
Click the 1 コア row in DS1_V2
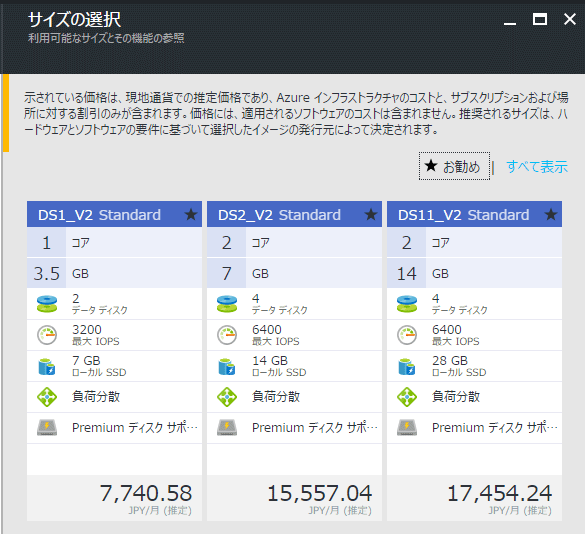point(114,243)
